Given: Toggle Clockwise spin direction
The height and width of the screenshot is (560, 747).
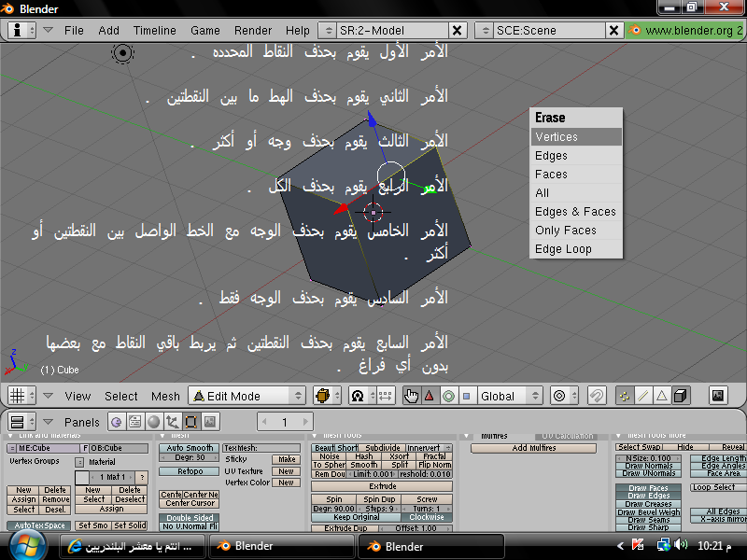Looking at the screenshot, I should (x=427, y=517).
